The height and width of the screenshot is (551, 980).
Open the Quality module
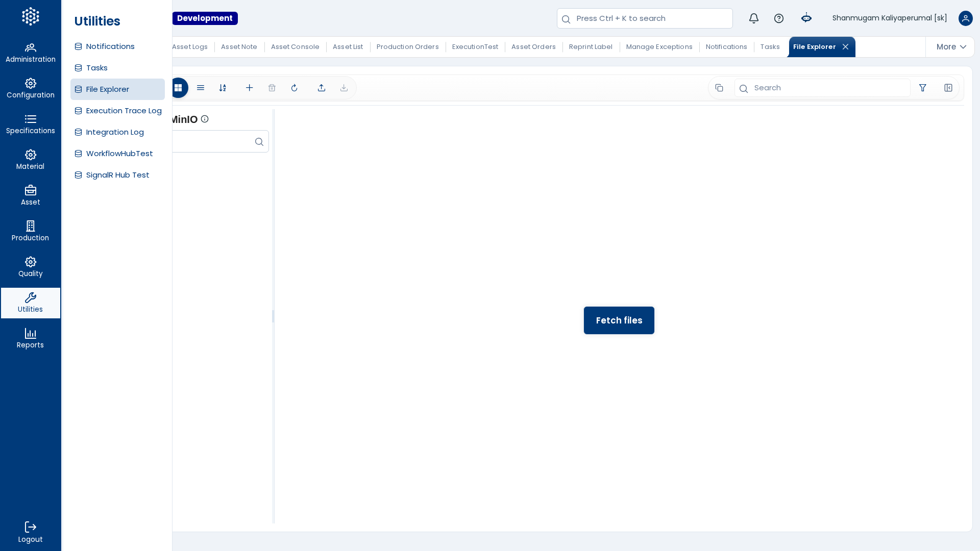31,267
